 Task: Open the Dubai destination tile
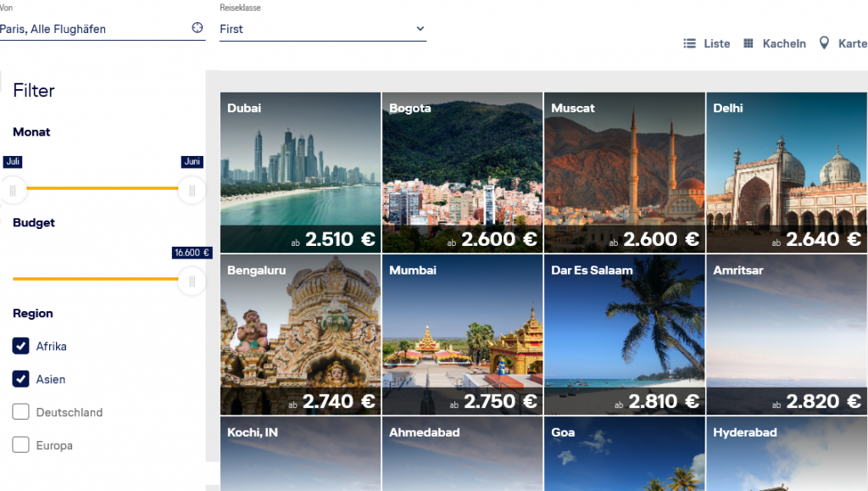(x=301, y=173)
